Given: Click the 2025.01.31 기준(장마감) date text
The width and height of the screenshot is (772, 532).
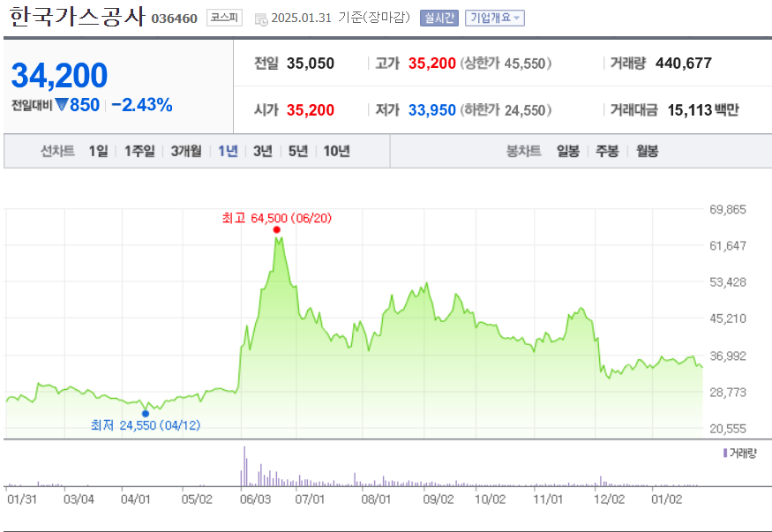Looking at the screenshot, I should (341, 18).
